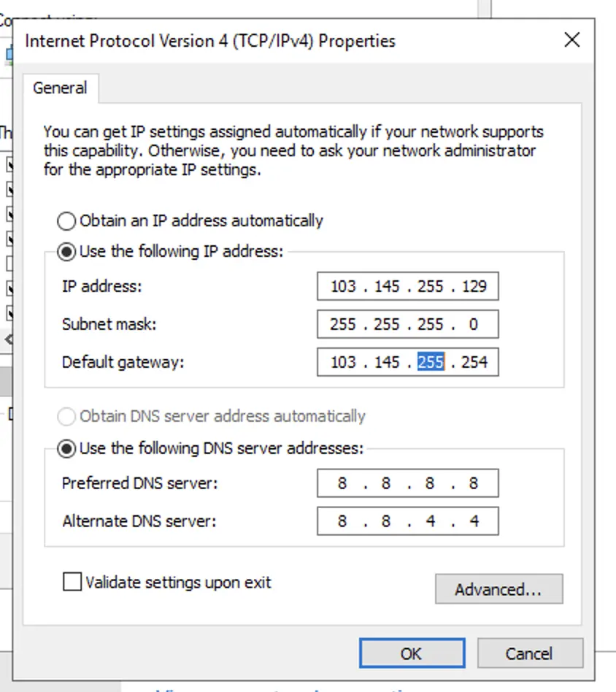Click the first octet of Alternate DNS
Viewport: 616px width, 692px height.
(x=342, y=521)
